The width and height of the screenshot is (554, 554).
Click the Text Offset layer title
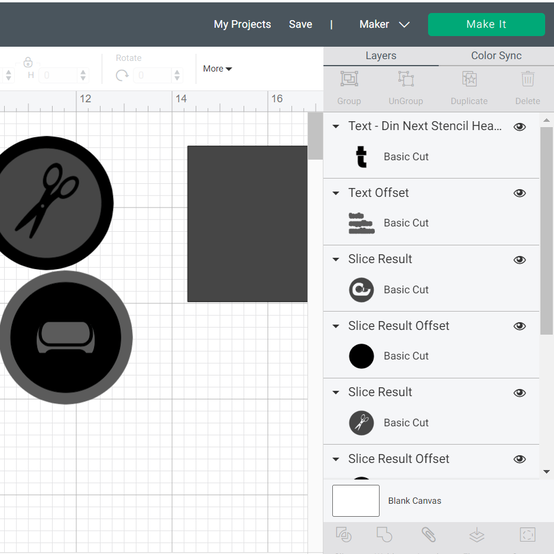[x=378, y=193]
